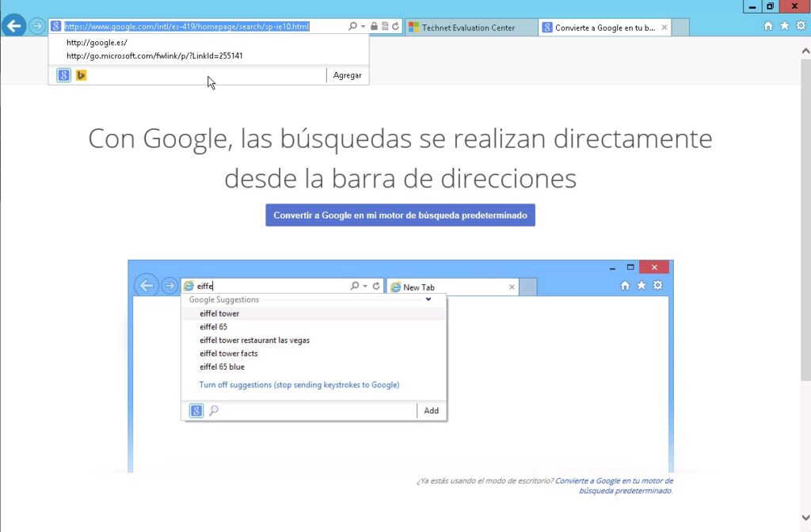Open the Convierte a Google en tu motor link

615,485
